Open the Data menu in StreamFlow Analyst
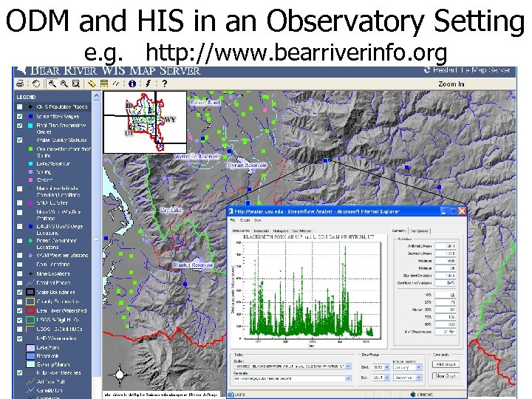Image resolution: width=532 pixels, height=399 pixels. [x=258, y=220]
